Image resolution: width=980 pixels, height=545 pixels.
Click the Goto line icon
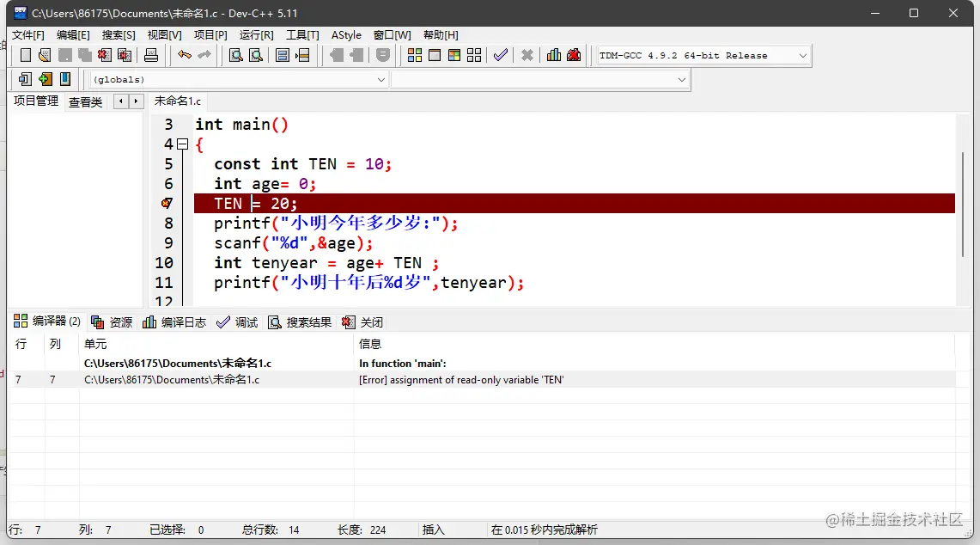coord(302,55)
